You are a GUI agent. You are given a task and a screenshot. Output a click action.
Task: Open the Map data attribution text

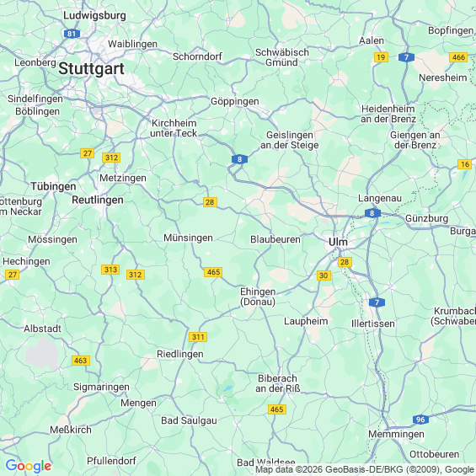point(365,469)
